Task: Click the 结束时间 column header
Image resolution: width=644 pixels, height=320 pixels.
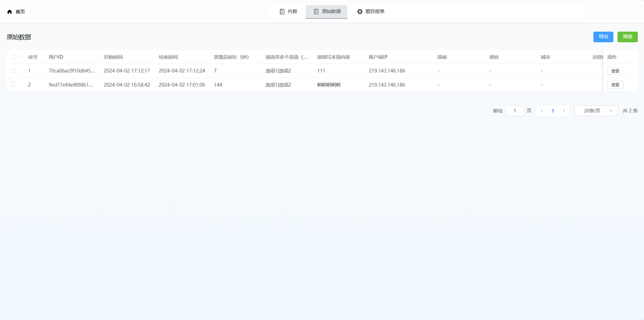Action: coord(168,57)
